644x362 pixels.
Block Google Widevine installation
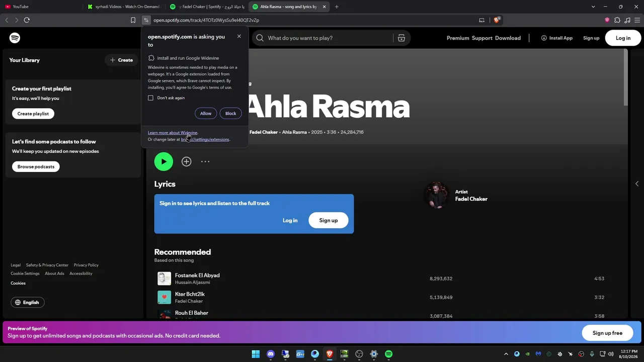(x=230, y=113)
